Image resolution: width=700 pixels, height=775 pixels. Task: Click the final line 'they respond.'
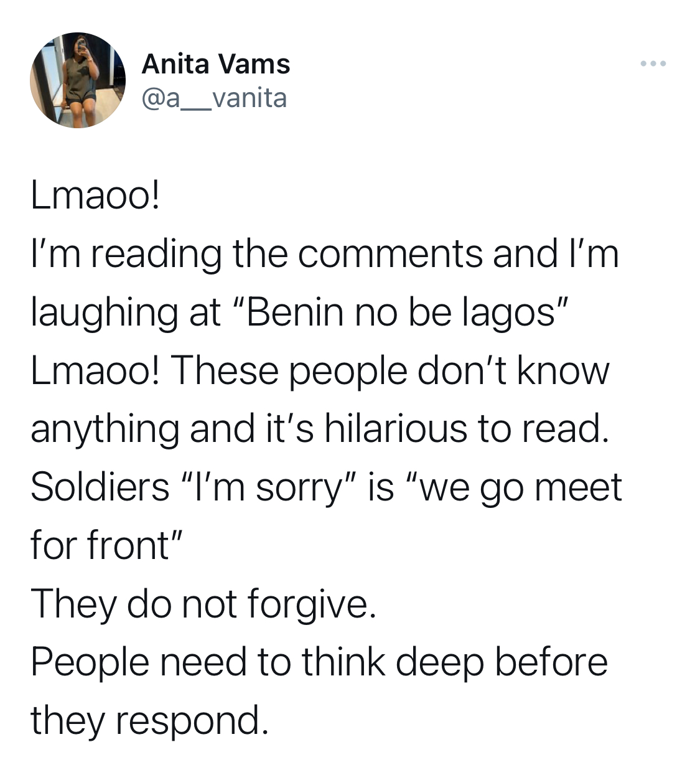click(150, 720)
